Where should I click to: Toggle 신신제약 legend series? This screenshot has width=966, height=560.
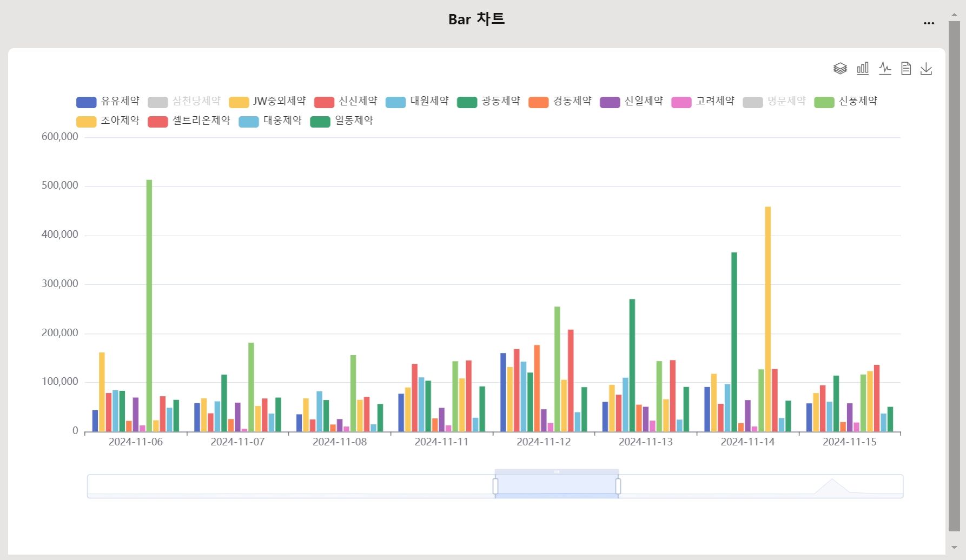[346, 102]
